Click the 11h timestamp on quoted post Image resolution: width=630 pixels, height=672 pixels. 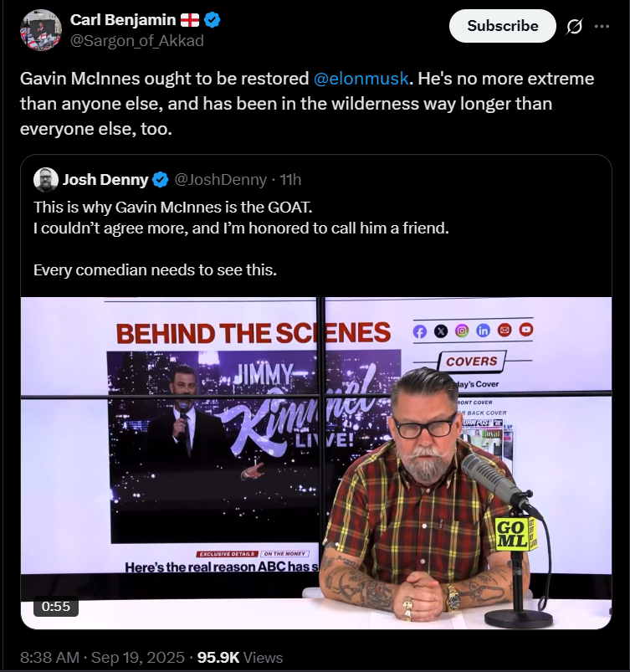point(289,179)
